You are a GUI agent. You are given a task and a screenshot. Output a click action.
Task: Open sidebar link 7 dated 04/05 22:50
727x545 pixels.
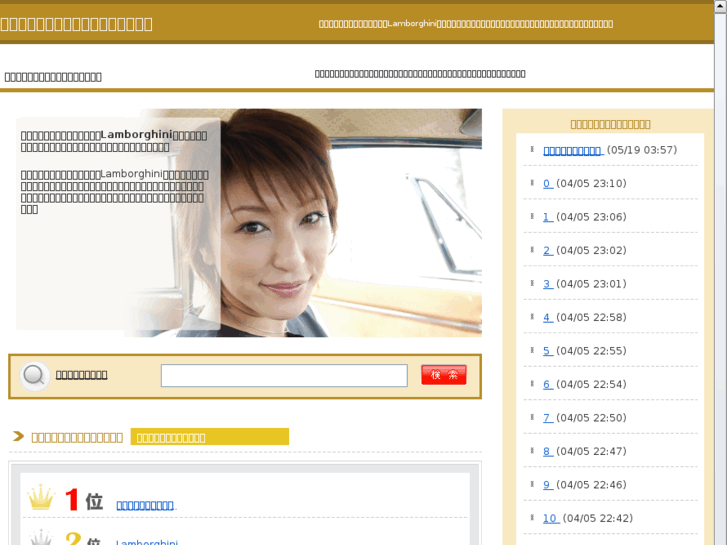pos(548,417)
